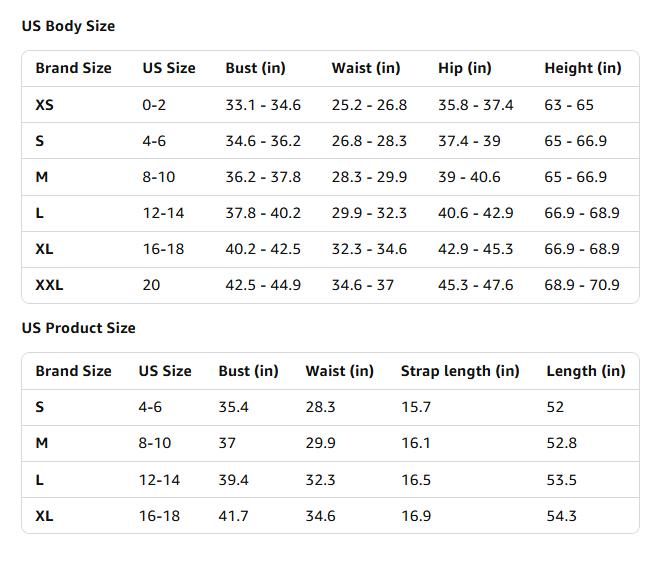
Task: Click the 54.3 length value
Action: tap(562, 516)
